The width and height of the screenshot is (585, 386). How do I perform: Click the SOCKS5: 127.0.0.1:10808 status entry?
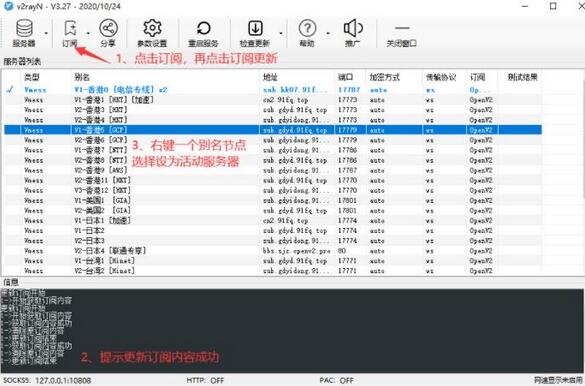(x=47, y=380)
